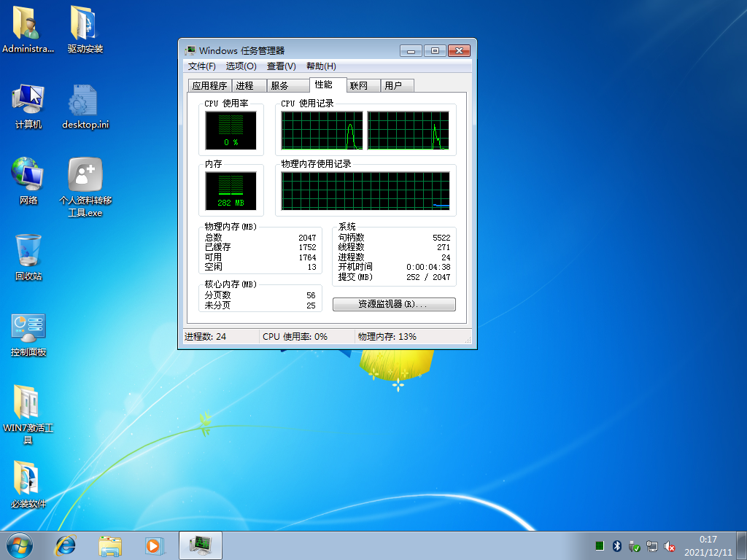Open the 查看(V) menu

pos(281,66)
